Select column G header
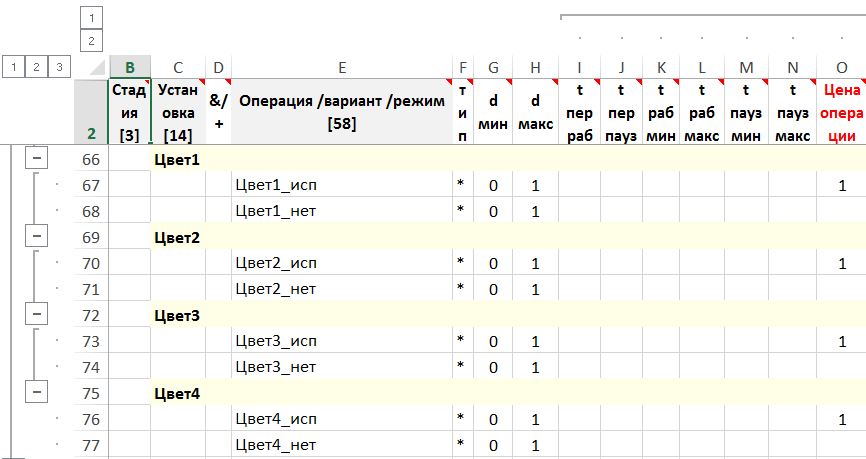Image resolution: width=866 pixels, height=459 pixels. 493,67
